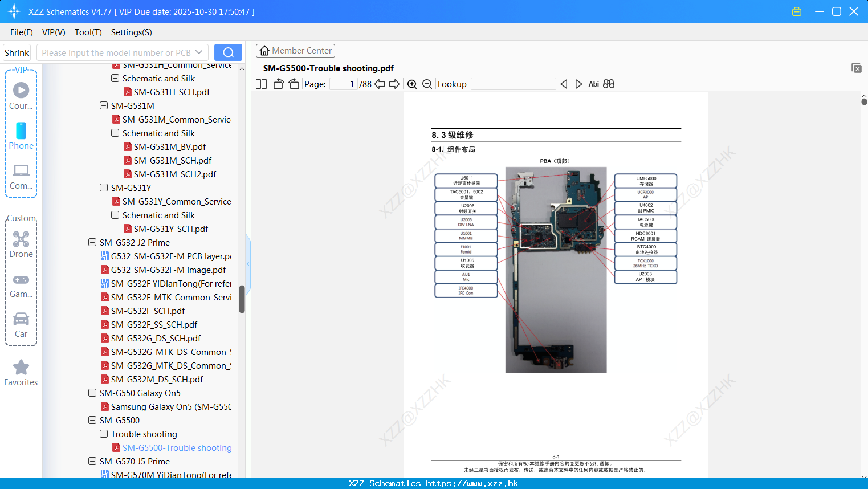Open SM-G532F_SS_SCH.pdf

(x=154, y=324)
